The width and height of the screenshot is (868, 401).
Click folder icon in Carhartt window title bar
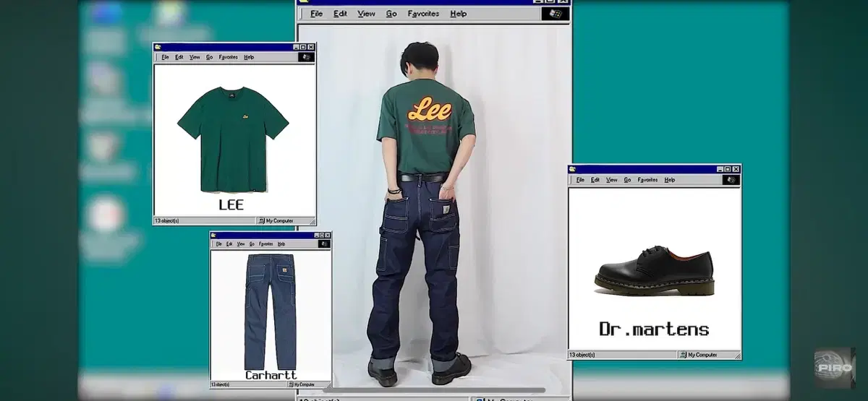coord(215,236)
